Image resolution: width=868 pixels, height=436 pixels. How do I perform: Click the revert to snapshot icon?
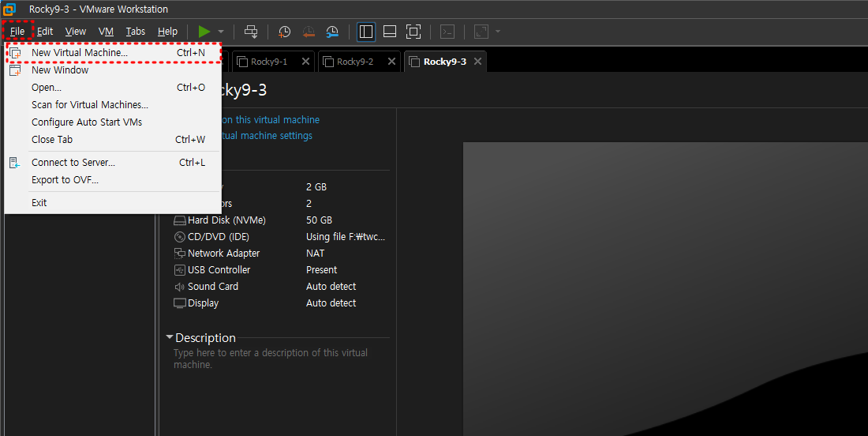tap(309, 32)
